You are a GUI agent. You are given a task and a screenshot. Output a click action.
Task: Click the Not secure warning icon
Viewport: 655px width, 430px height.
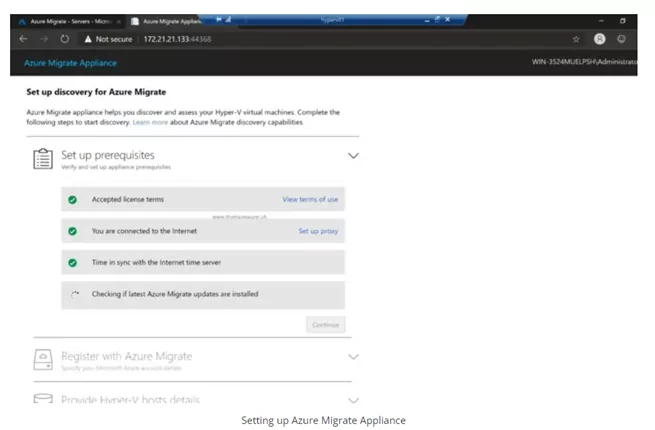[x=88, y=39]
